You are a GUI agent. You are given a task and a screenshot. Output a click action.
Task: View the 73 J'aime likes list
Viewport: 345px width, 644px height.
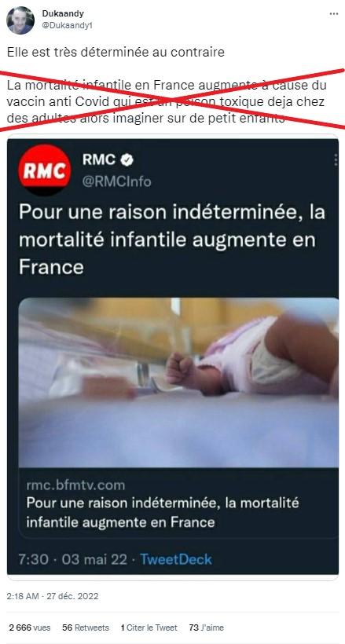tap(207, 628)
